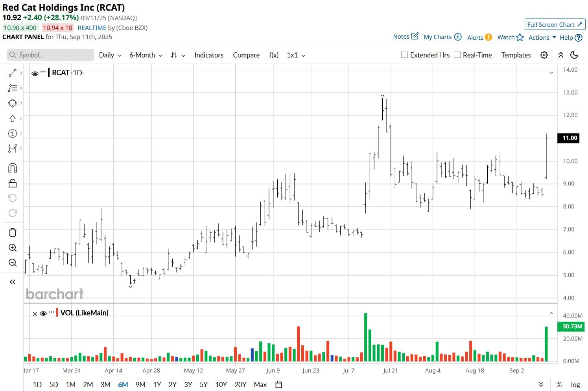Zoom in on the chart
The width and height of the screenshot is (588, 391).
click(x=13, y=248)
